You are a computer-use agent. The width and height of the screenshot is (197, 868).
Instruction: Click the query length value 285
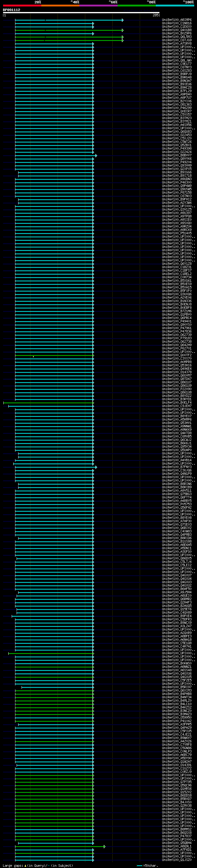pos(155,15)
